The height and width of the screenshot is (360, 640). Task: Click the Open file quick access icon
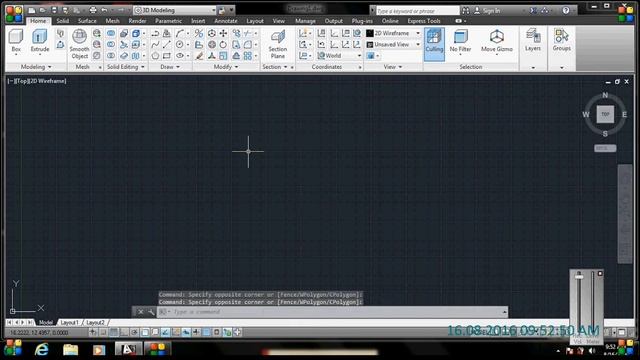click(x=42, y=10)
